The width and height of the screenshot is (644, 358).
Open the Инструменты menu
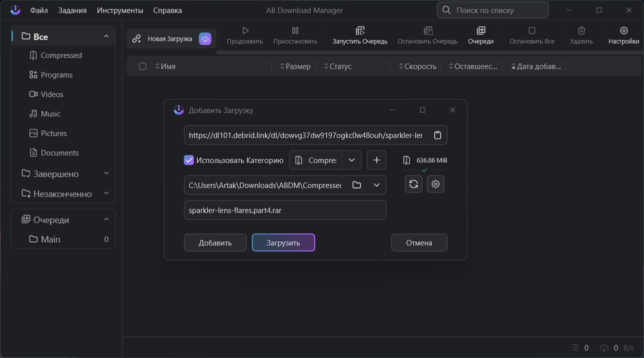pos(120,10)
